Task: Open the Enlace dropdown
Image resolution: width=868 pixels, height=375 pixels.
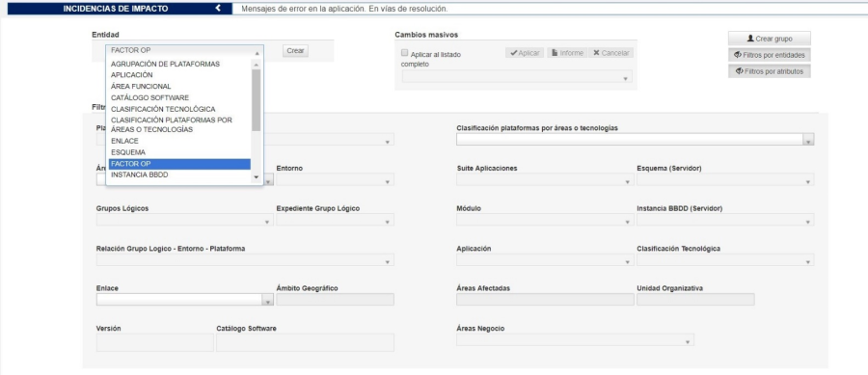Action: pos(185,299)
